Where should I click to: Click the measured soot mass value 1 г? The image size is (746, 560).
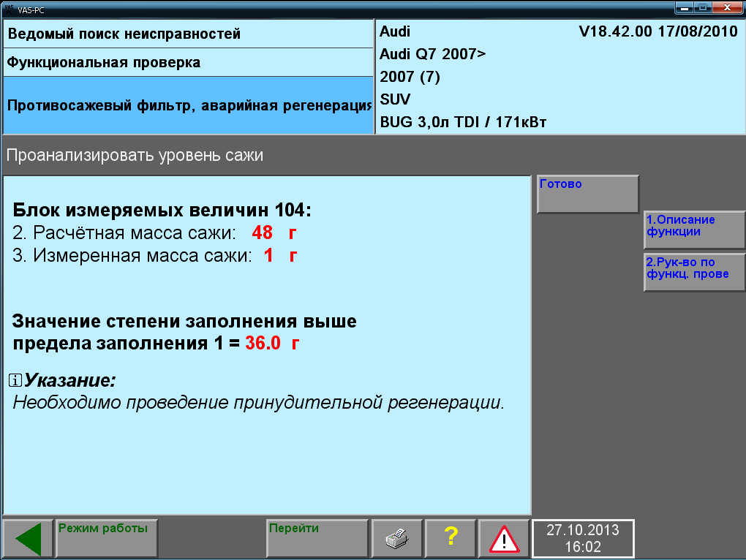pos(281,255)
